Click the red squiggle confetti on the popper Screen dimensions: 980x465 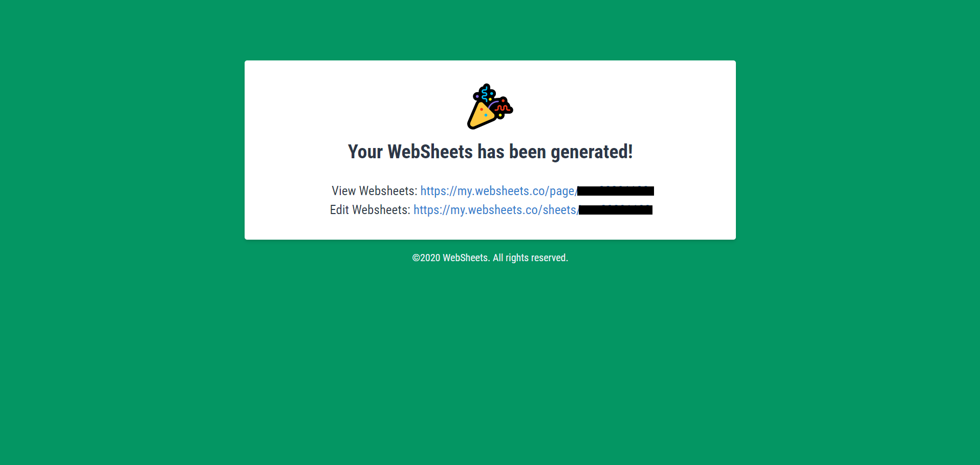tap(503, 108)
